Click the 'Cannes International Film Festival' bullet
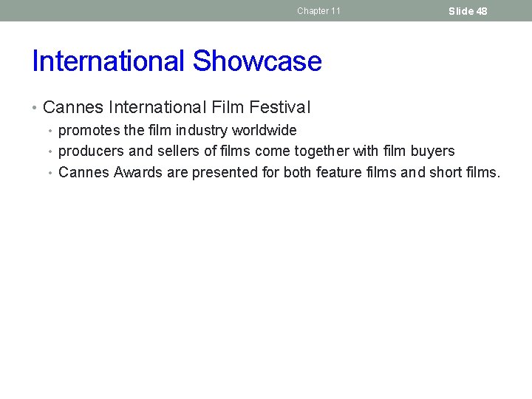Viewport: 532px width, 399px height. tap(177, 107)
